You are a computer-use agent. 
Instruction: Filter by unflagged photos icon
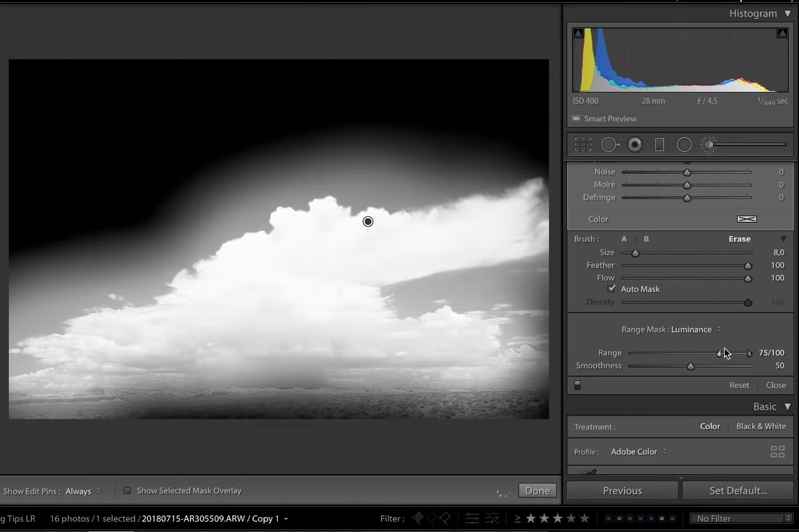[432, 518]
